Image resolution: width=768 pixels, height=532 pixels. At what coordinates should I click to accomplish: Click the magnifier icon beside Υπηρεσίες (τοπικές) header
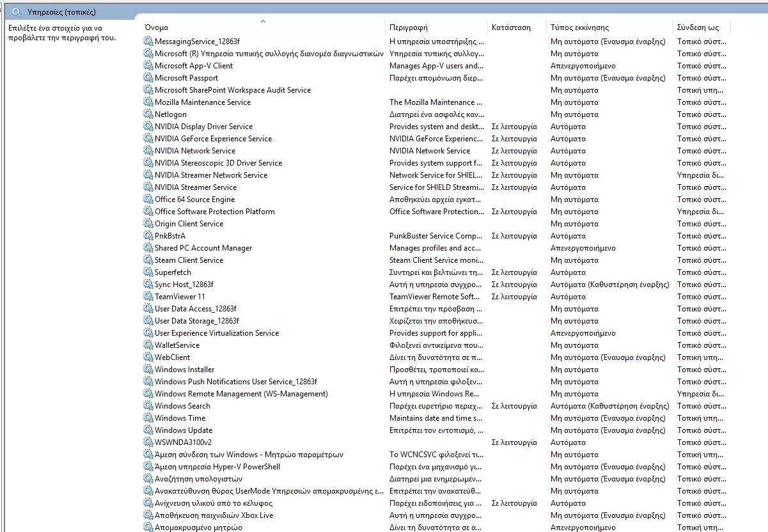[17, 12]
